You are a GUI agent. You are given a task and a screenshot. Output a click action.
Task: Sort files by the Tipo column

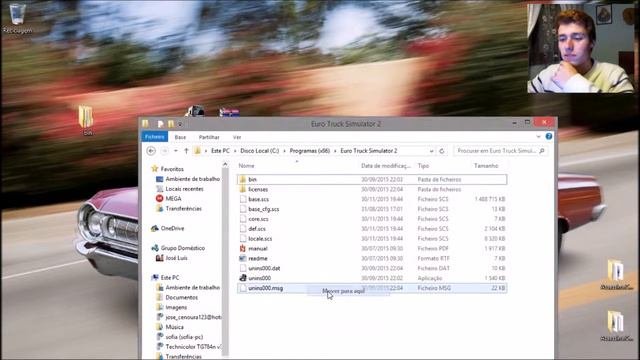(x=423, y=166)
